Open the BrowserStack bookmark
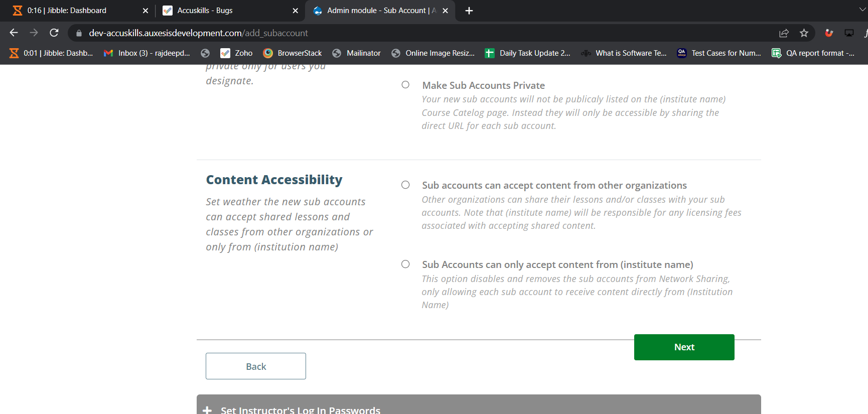 pos(293,53)
